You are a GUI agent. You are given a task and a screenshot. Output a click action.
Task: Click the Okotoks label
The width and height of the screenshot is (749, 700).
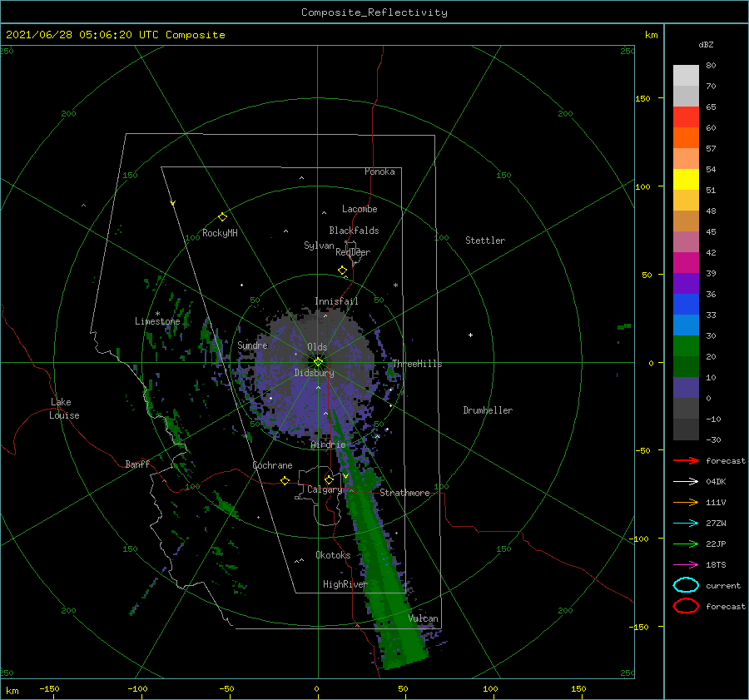[333, 555]
